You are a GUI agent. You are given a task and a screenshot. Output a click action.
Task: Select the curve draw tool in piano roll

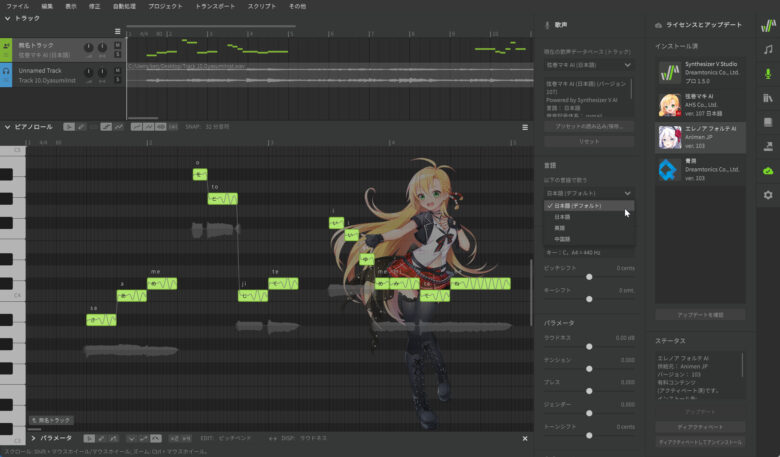pyautogui.click(x=106, y=127)
